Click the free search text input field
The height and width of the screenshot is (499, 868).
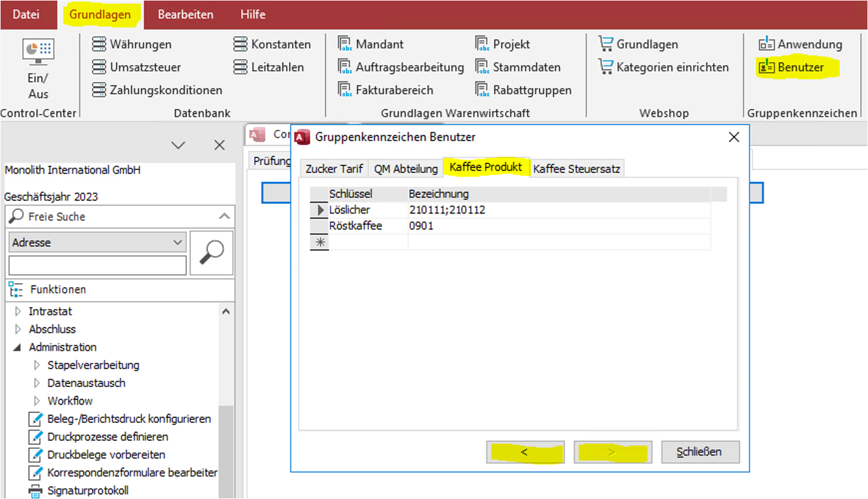(x=97, y=266)
